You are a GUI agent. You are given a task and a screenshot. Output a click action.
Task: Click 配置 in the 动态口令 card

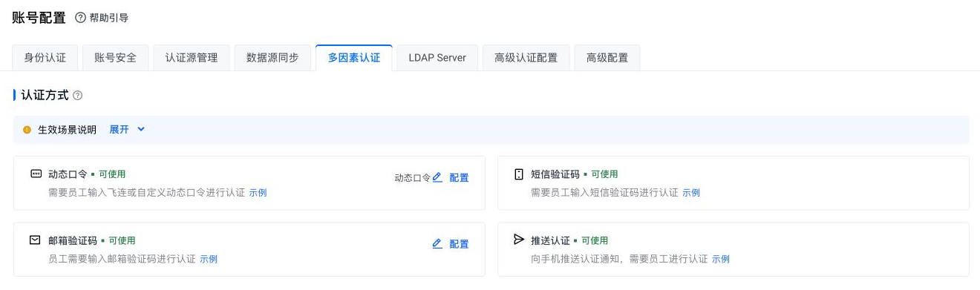click(x=459, y=178)
